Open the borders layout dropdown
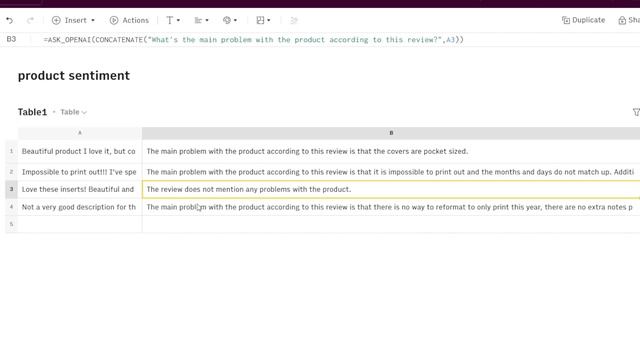The image size is (640, 360). 263,20
